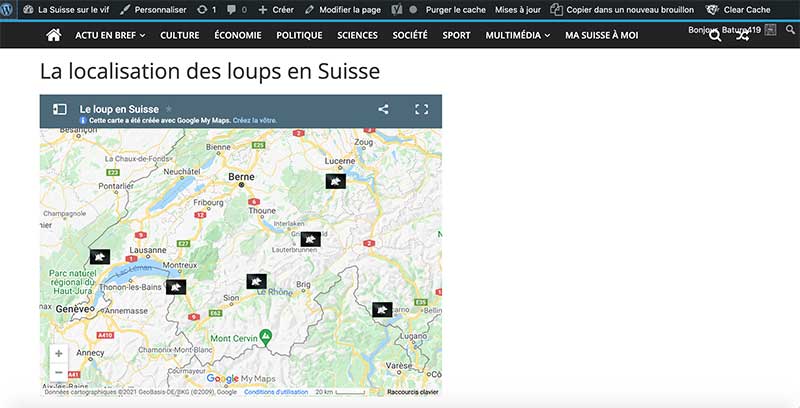Click the admin bar search magnifier

tap(790, 30)
